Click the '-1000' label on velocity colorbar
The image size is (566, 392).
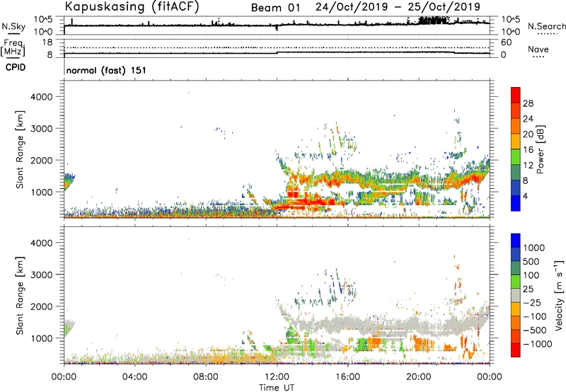(537, 344)
